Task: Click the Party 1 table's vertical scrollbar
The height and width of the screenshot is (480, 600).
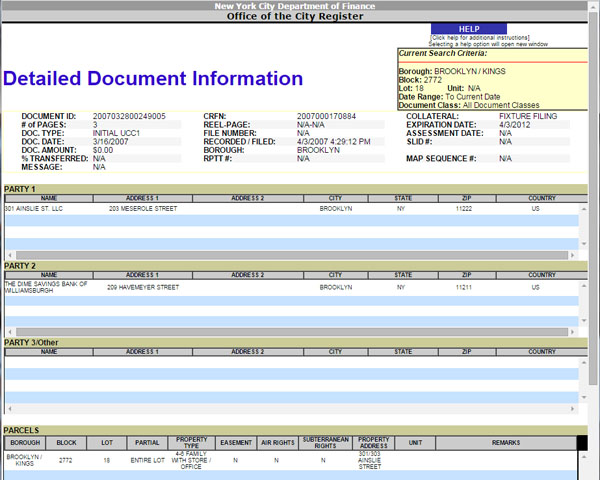Action: tap(582, 225)
